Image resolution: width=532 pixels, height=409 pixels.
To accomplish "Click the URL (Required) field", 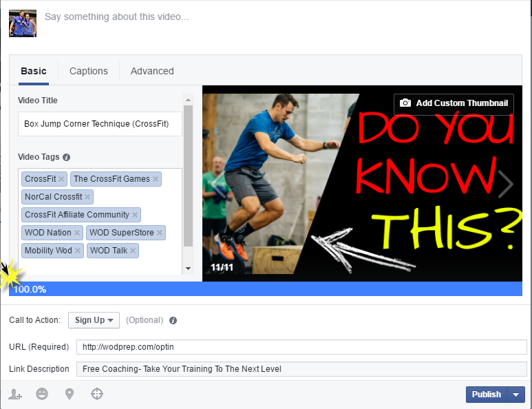I will pos(301,347).
